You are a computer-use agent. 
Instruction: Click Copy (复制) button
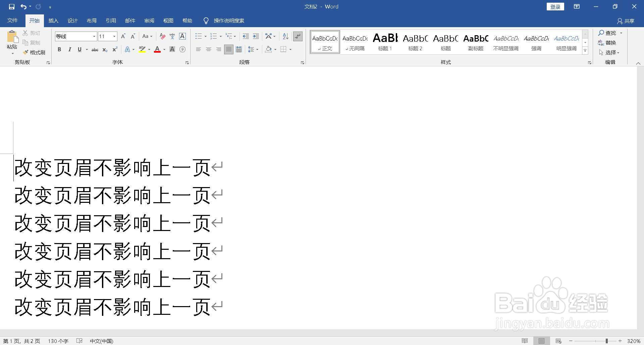point(31,43)
